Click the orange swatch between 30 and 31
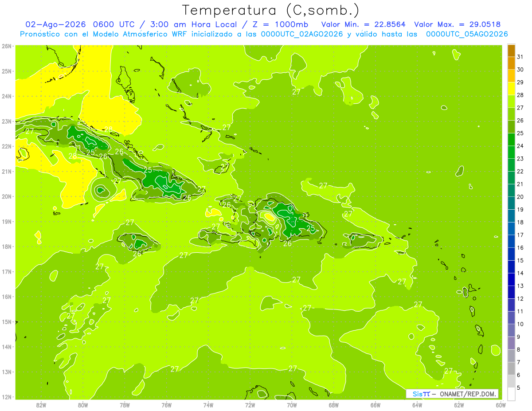Screen dimensions: 532x411 (511, 63)
